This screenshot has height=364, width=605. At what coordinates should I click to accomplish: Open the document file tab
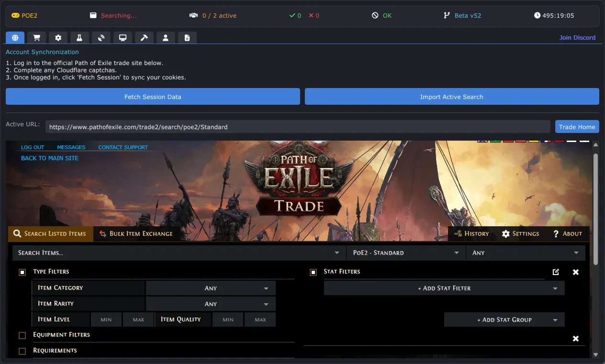[187, 37]
